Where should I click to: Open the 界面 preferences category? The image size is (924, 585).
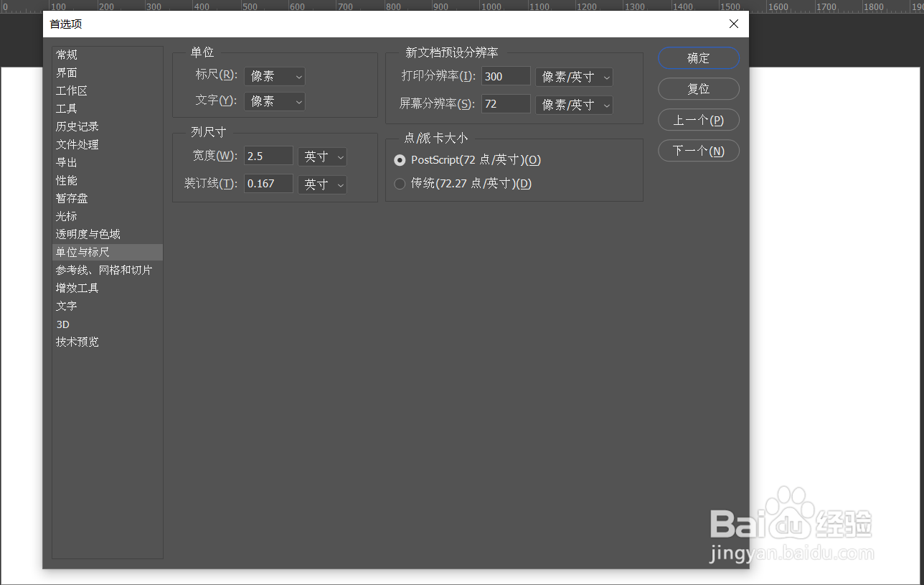click(108, 72)
